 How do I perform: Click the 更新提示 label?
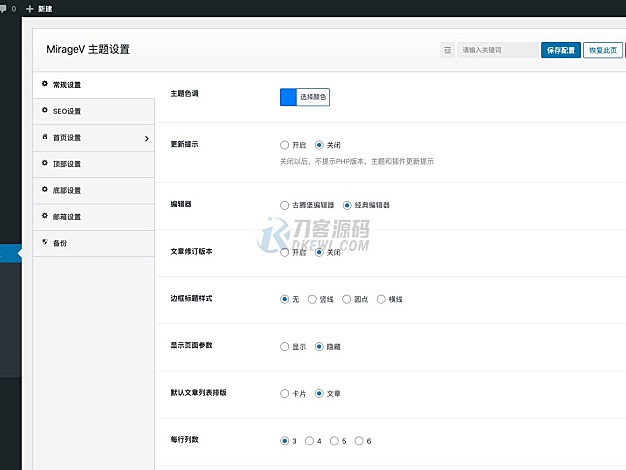pos(184,144)
